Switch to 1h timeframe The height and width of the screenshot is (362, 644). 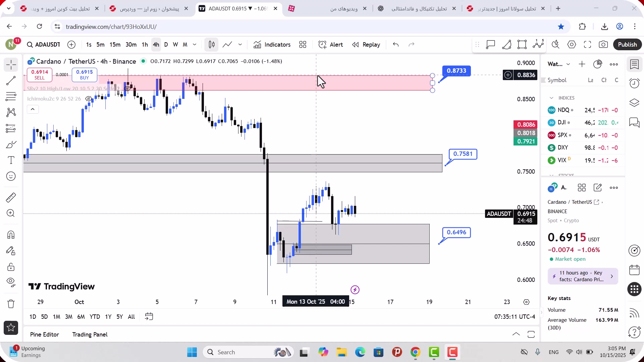click(145, 45)
